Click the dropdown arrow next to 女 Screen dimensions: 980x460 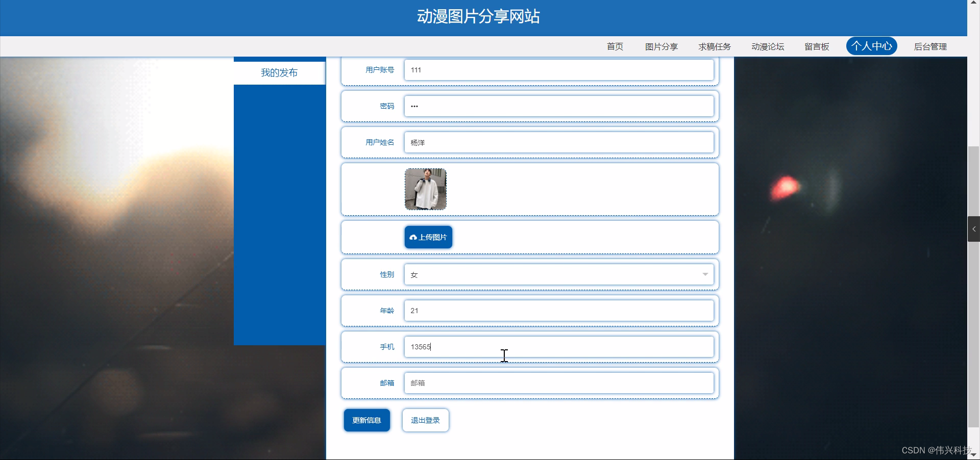pos(705,274)
